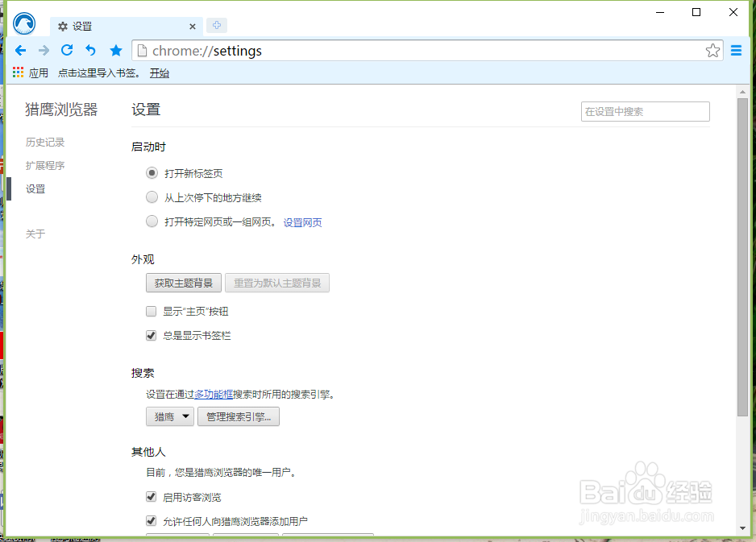Open a new tab with the plus icon
The height and width of the screenshot is (542, 756).
[x=216, y=25]
